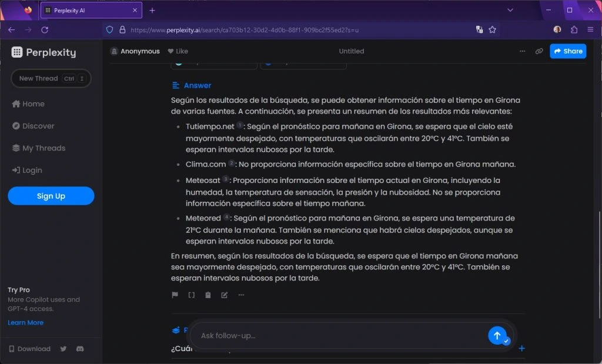This screenshot has height=364, width=602.
Task: Toggle Like on this thread
Action: tap(178, 51)
